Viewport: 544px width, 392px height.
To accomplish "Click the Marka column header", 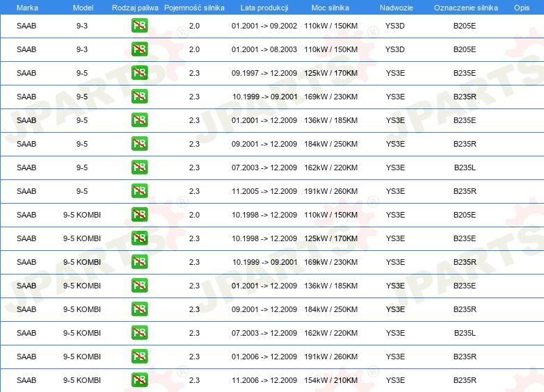I will pos(27,8).
